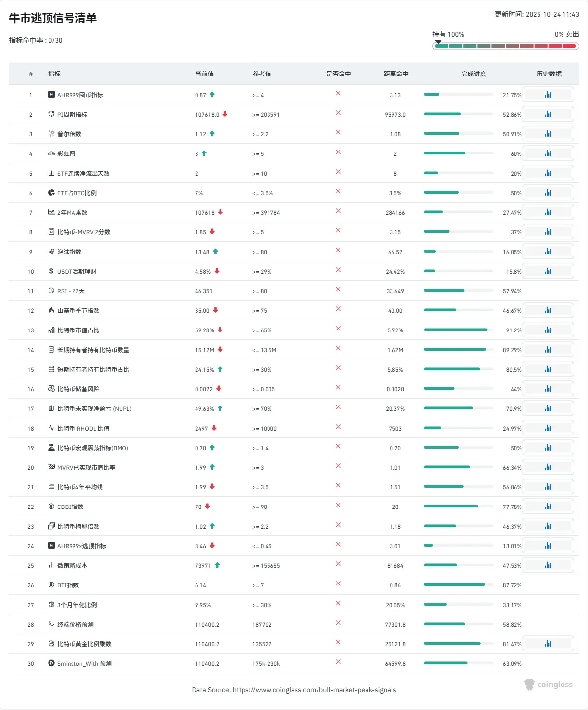Screen dimensions: 588x710
Task: Show history chart for 比特币市值占比
Action: click(x=548, y=330)
